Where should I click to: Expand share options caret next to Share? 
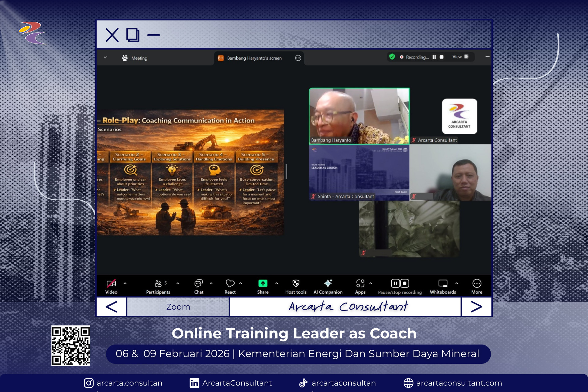pos(277,283)
